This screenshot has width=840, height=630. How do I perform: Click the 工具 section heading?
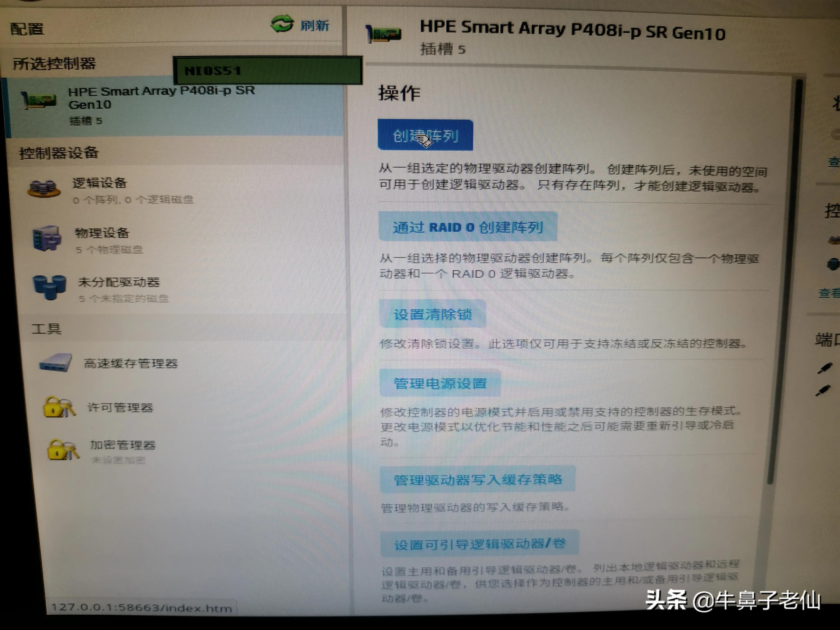tap(46, 329)
